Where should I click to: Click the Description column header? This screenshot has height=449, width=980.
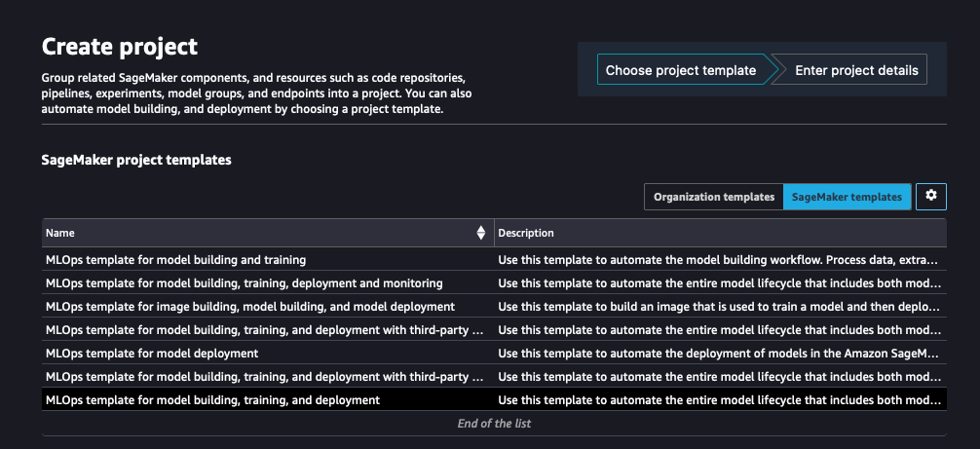[x=720, y=233]
